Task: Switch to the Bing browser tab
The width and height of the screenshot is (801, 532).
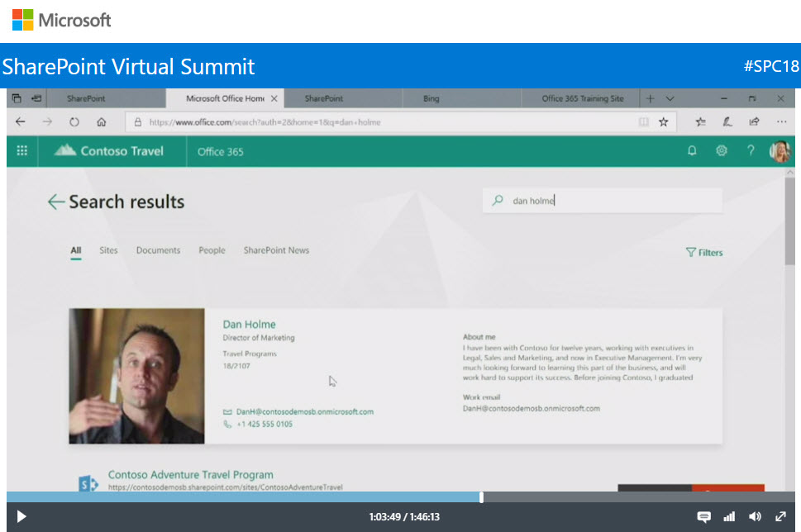Action: point(461,98)
